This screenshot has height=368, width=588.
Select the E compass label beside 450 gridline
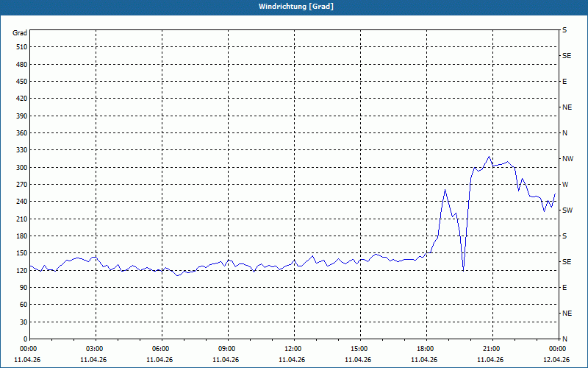pyautogui.click(x=564, y=82)
